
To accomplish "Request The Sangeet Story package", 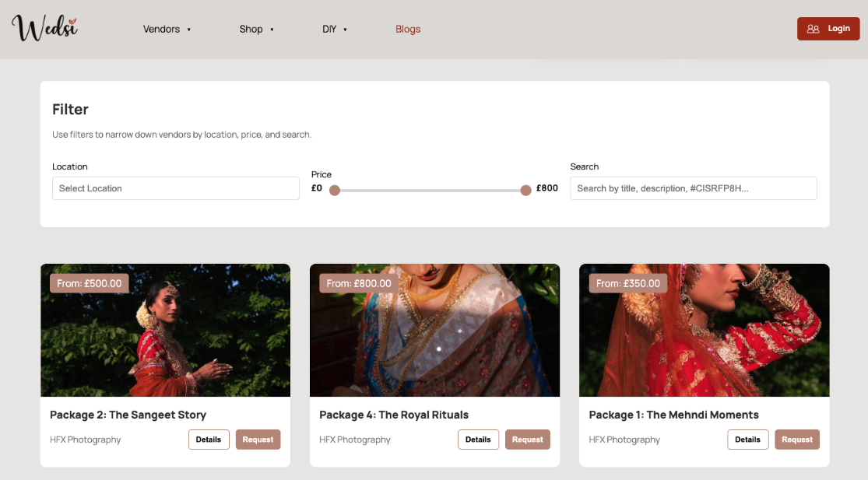I will (x=258, y=440).
